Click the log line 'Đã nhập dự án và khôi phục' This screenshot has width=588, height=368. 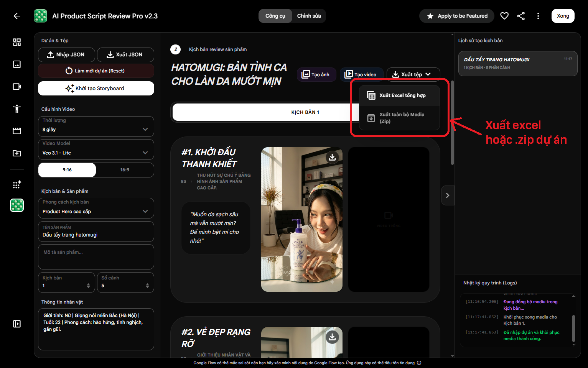(531, 335)
